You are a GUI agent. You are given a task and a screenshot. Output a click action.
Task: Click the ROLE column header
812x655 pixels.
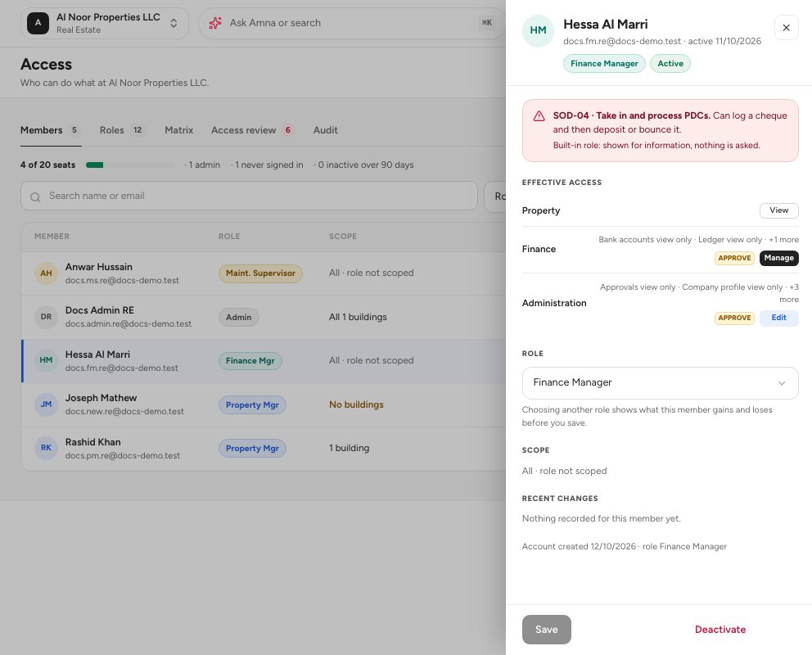coord(229,236)
